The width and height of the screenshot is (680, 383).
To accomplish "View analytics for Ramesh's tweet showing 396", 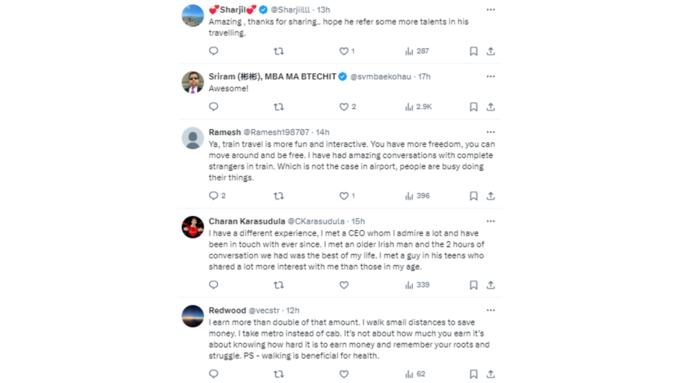I will coord(417,196).
